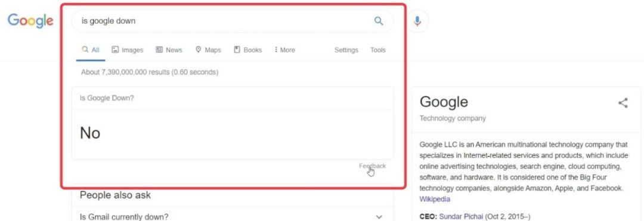Image resolution: width=644 pixels, height=221 pixels.
Task: Activate voice search microphone icon
Action: click(x=417, y=21)
